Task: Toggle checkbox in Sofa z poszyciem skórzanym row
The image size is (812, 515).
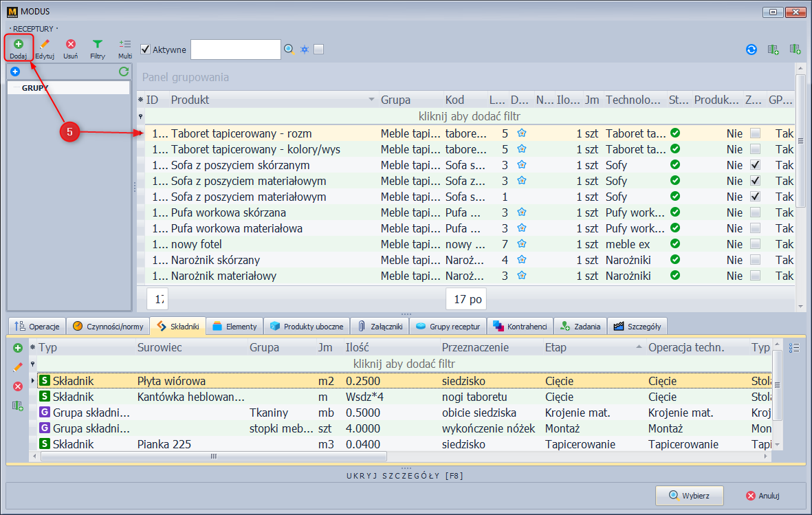Action: (x=756, y=165)
